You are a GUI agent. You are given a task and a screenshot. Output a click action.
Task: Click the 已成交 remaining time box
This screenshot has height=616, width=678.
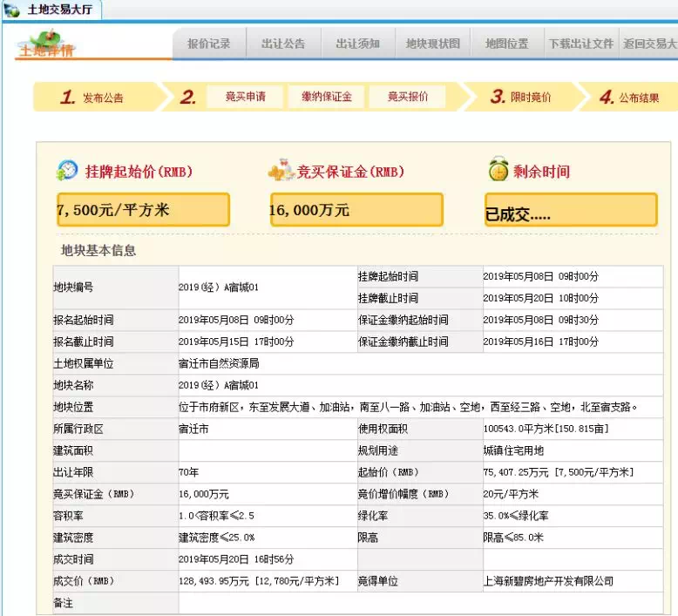pos(570,210)
